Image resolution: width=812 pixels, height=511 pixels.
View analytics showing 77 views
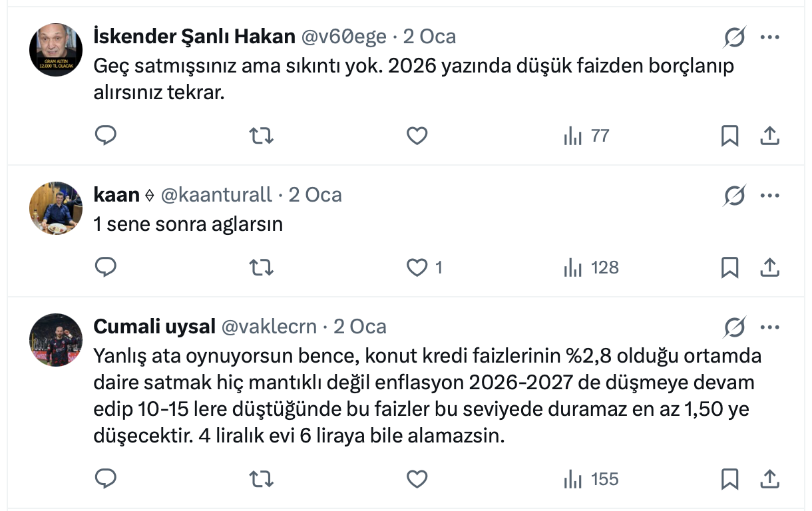coord(586,136)
